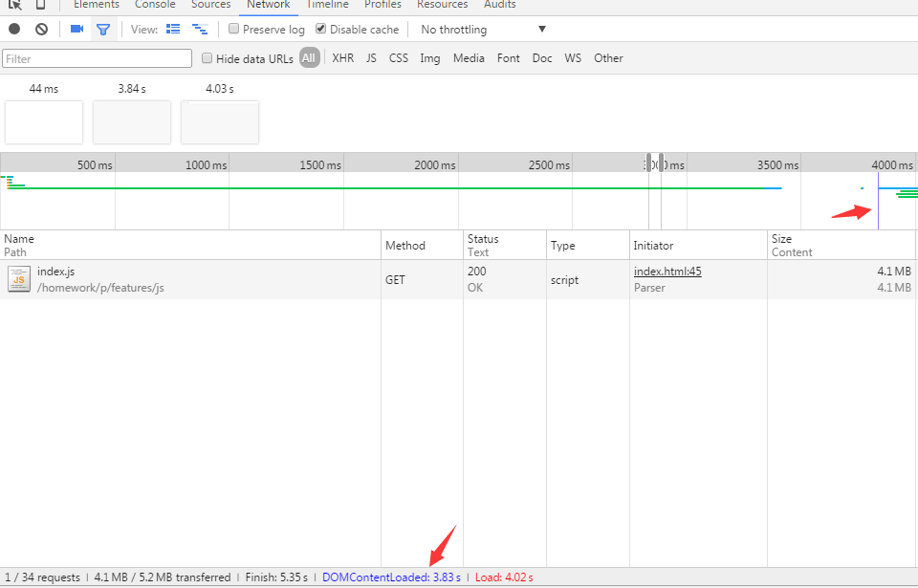Screen dimensions: 918x588
Task: Click the inspect element cursor icon
Action: click(x=14, y=5)
